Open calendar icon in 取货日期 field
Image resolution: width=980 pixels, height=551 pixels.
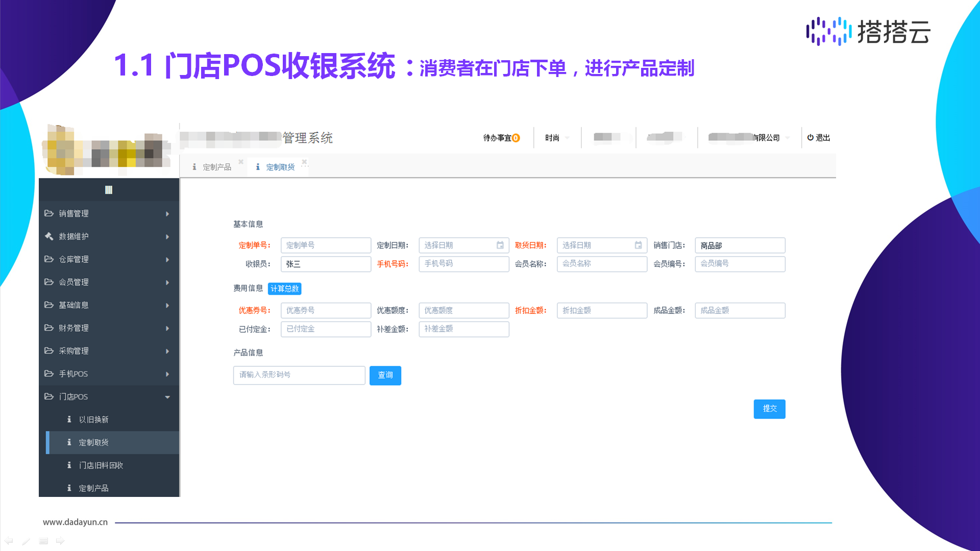(638, 245)
